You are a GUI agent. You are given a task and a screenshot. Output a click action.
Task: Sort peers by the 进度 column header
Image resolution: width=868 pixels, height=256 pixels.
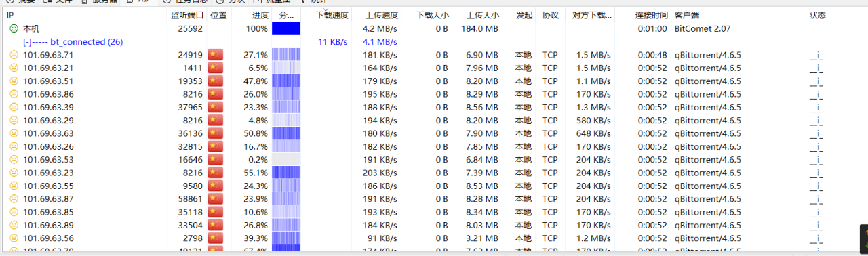260,15
